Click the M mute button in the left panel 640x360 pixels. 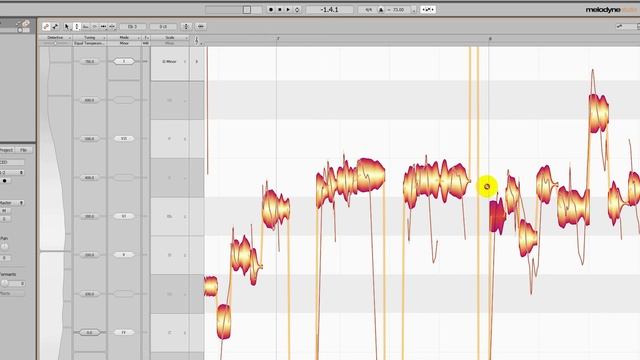[4, 211]
